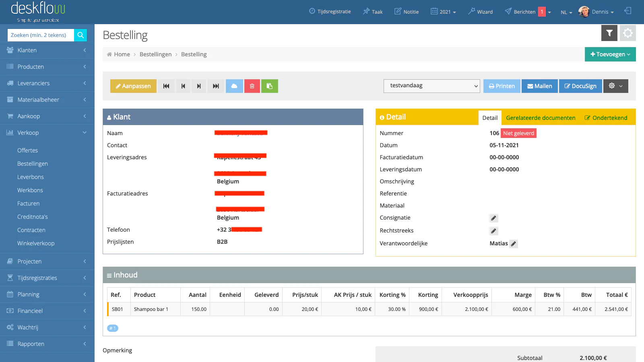Delete order with red trash button
644x362 pixels.
click(252, 86)
